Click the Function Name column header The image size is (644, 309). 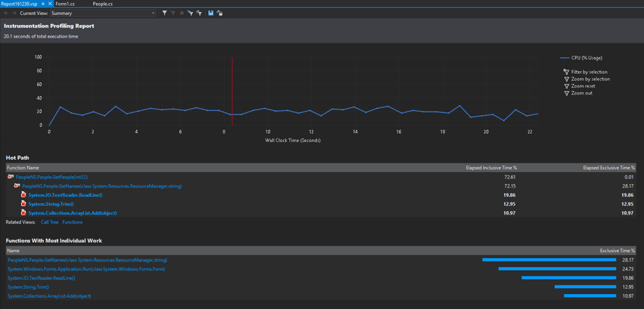click(x=23, y=168)
